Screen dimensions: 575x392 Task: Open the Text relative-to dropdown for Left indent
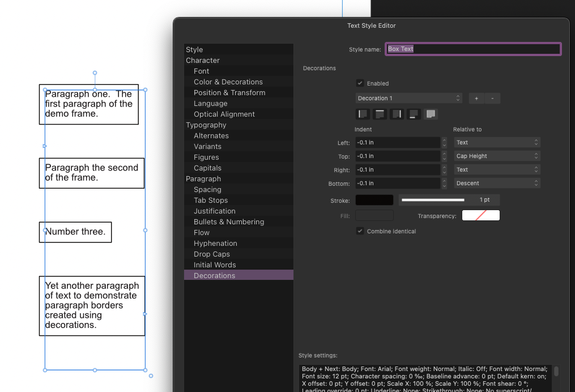tap(497, 142)
